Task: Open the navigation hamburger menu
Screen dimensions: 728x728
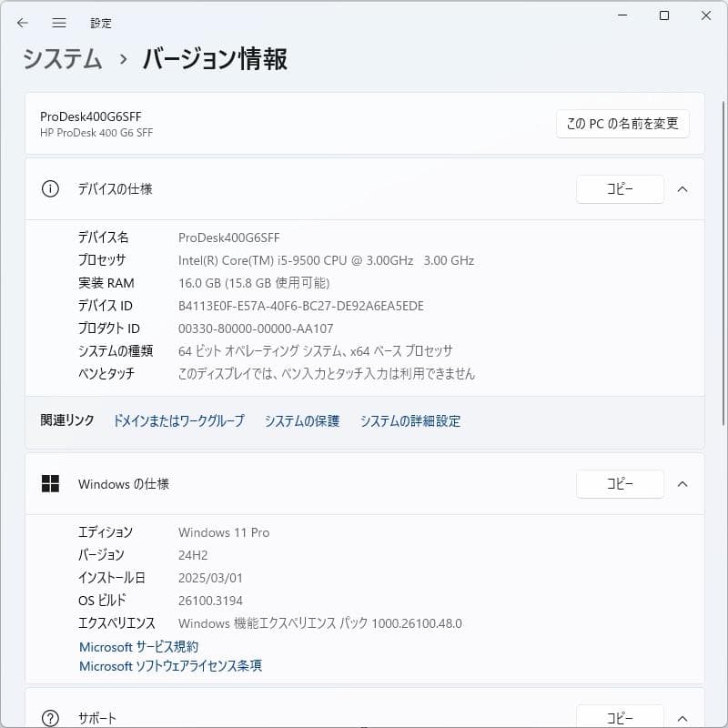Action: (x=58, y=23)
